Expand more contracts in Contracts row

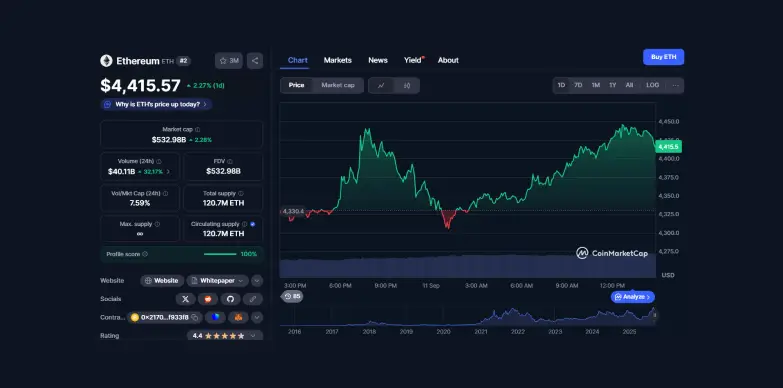click(257, 317)
